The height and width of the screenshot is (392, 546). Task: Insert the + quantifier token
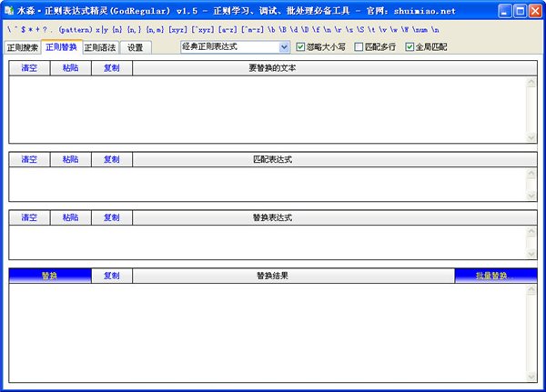click(x=37, y=30)
